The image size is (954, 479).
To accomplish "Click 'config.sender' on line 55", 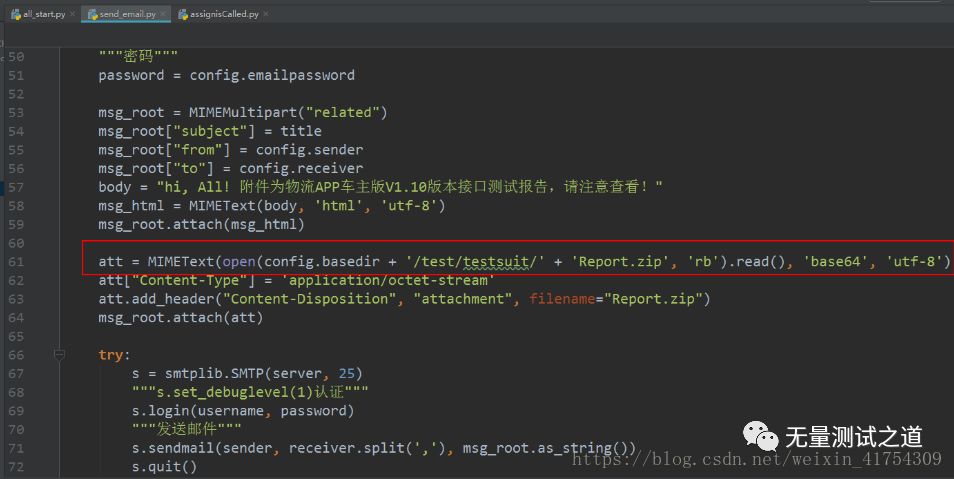I will click(309, 150).
